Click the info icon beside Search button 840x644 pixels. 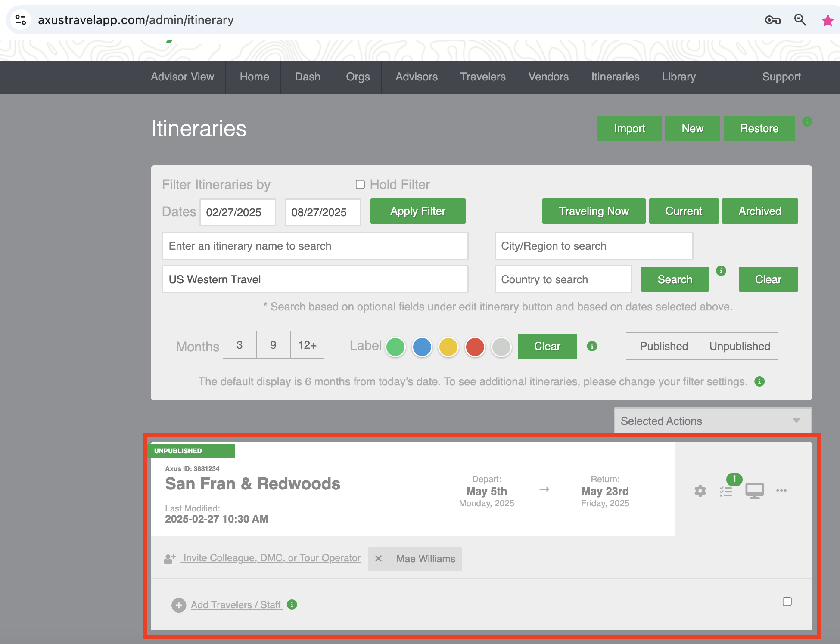tap(721, 271)
